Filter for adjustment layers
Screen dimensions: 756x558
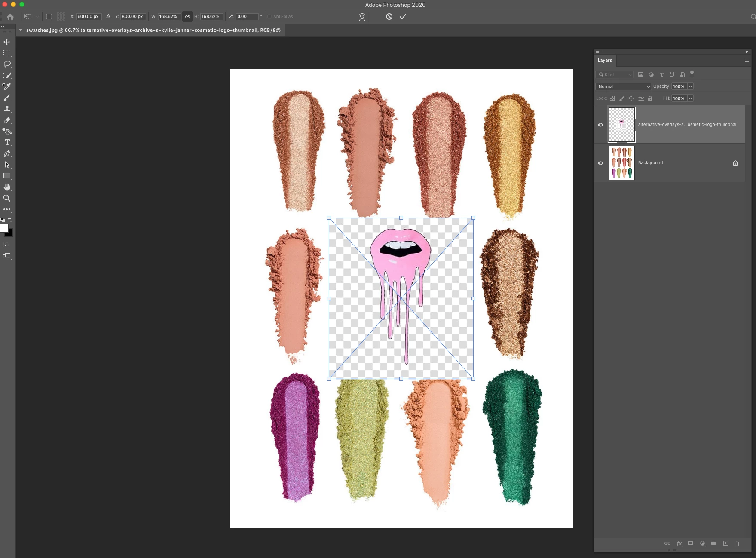[x=651, y=75]
